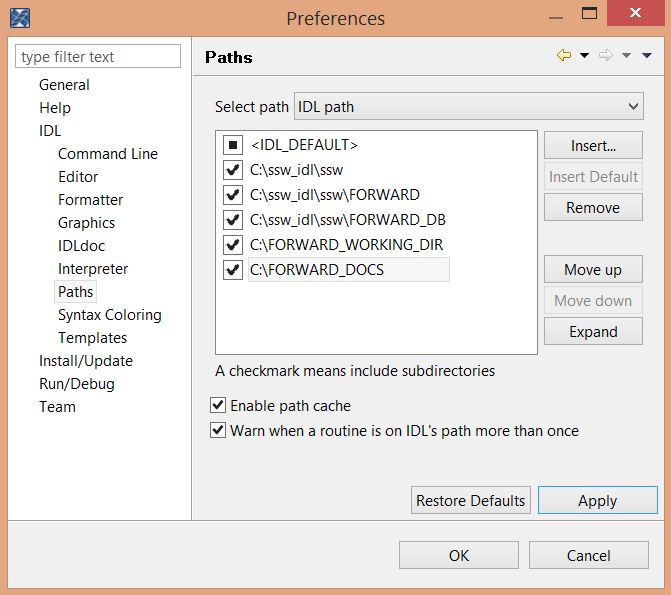Open the Command Line preferences page

(107, 154)
